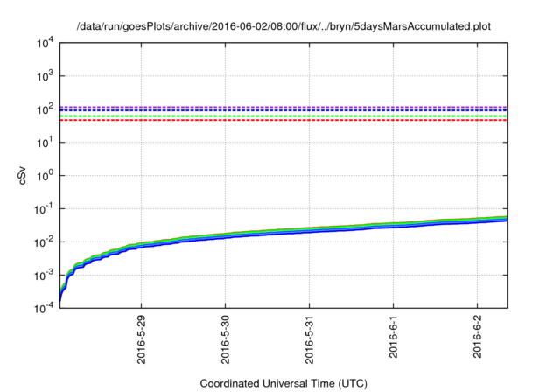Click the red dashed threshold line
Viewport: 560px width, 392px height.
[283, 121]
